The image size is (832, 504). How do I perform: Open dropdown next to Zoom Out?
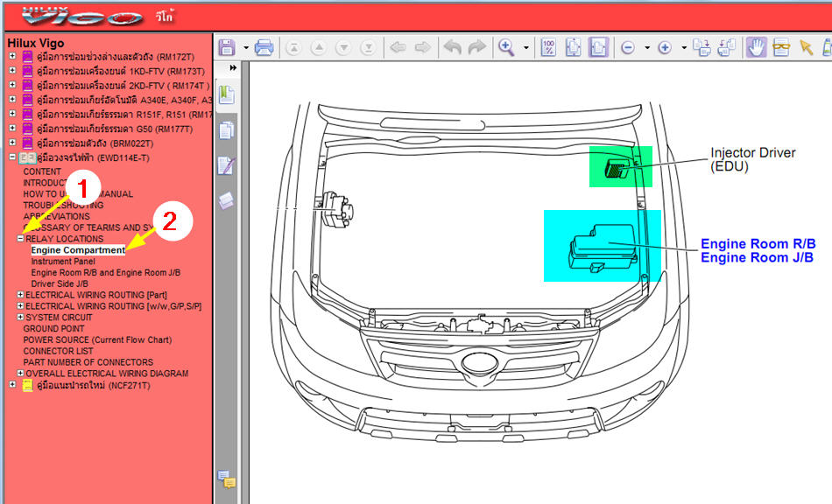point(647,48)
